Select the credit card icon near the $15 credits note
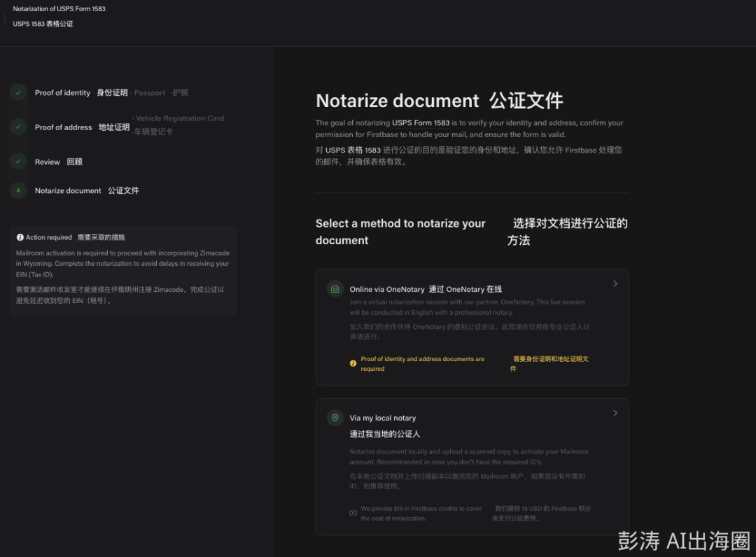 [x=353, y=513]
